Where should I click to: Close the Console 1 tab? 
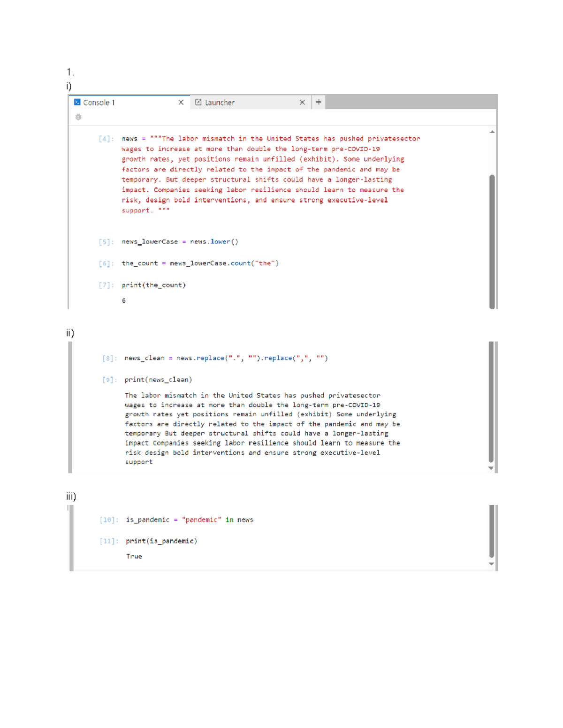tap(181, 102)
